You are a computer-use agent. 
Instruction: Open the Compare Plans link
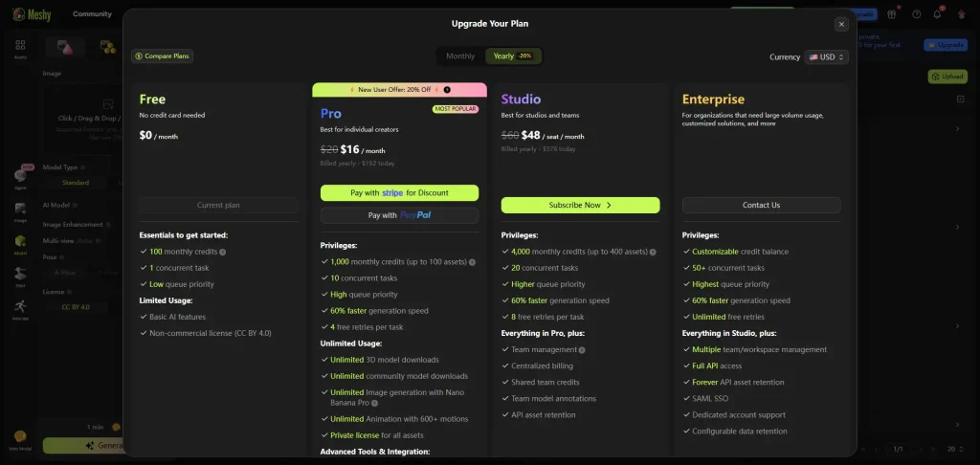tap(163, 56)
